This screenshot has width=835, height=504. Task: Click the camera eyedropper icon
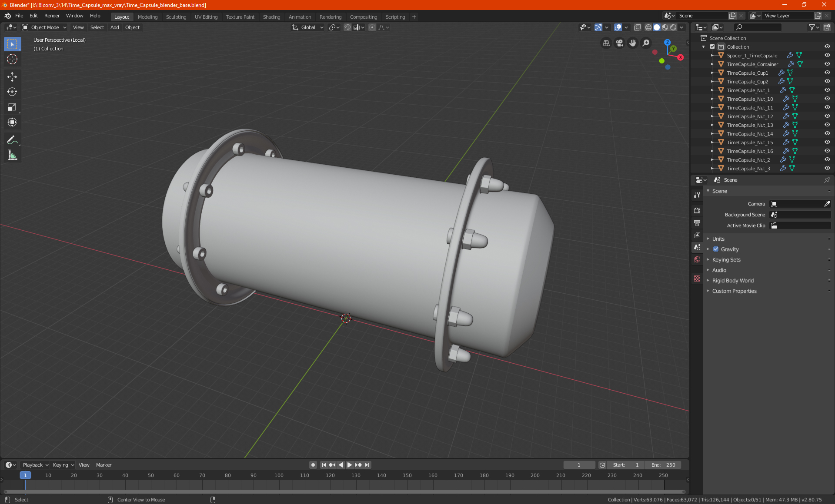click(827, 204)
